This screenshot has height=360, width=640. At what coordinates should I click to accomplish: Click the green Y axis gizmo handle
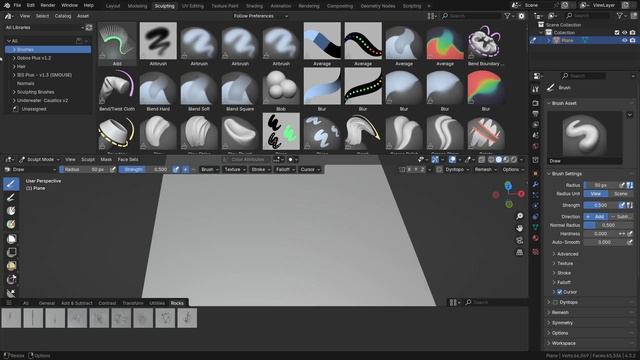pos(509,204)
